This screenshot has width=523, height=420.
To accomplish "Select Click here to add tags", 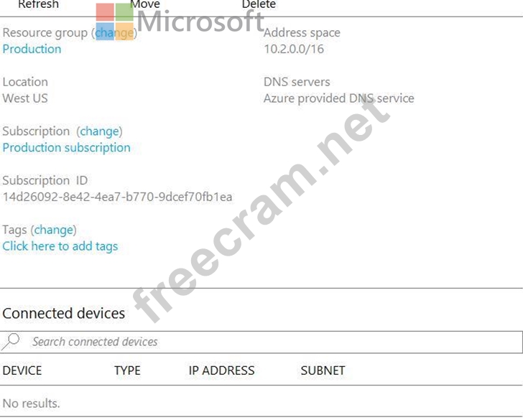I will (x=60, y=246).
